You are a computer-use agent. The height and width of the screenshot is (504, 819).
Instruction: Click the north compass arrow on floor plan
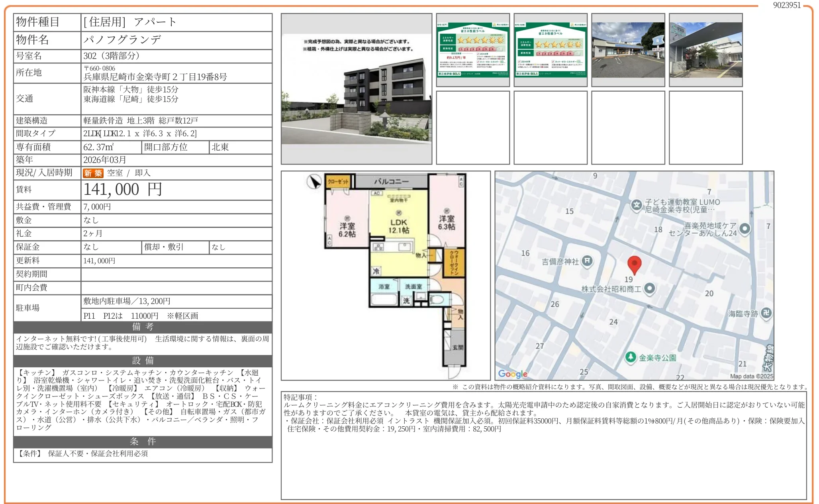coord(314,182)
